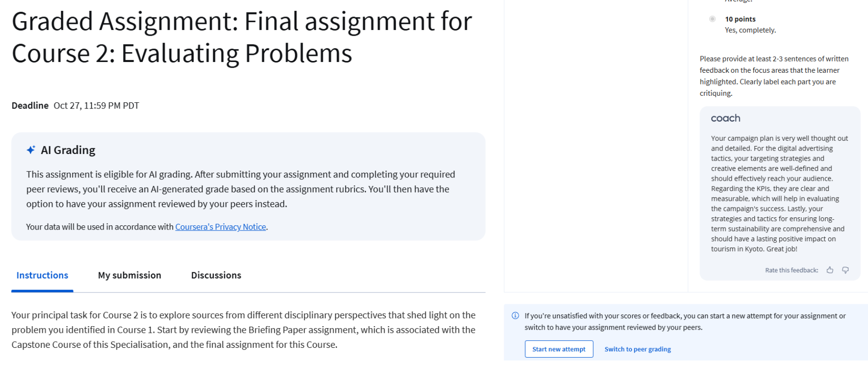Click the coach logo in the feedback card
This screenshot has height=368, width=868.
tap(725, 118)
